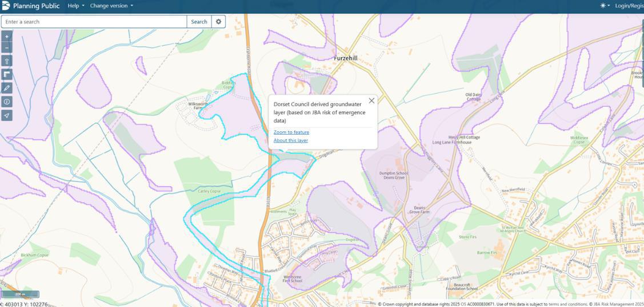The image size is (644, 307).
Task: Zoom out with the minus map button
Action: point(7,47)
